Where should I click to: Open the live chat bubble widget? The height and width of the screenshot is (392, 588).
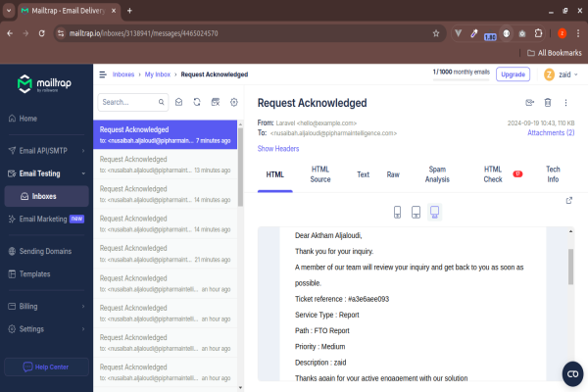[x=572, y=374]
